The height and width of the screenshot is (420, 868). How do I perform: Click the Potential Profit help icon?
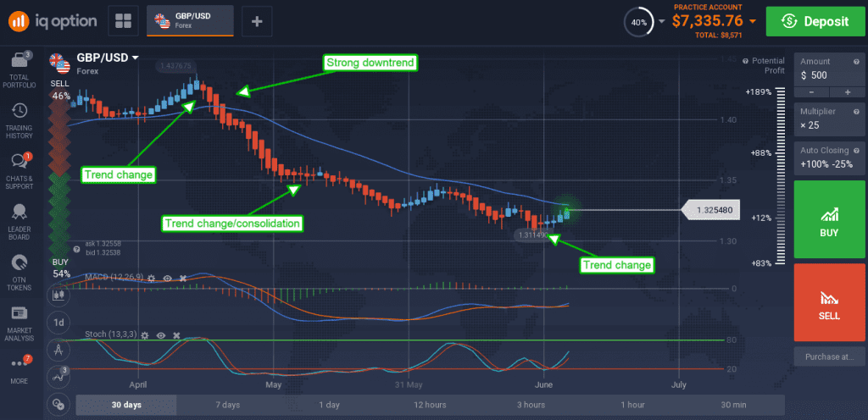click(745, 61)
